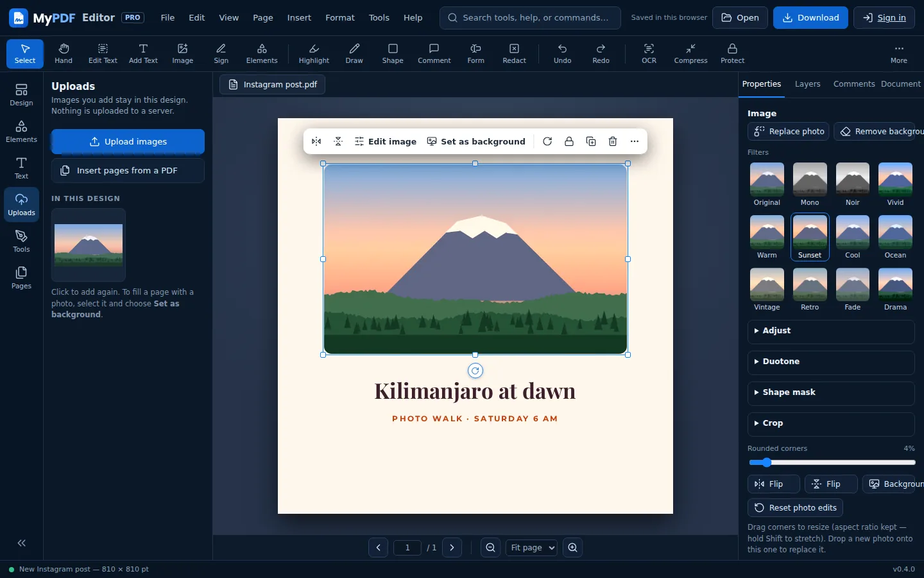
Task: Open the OCR tool
Action: (649, 54)
